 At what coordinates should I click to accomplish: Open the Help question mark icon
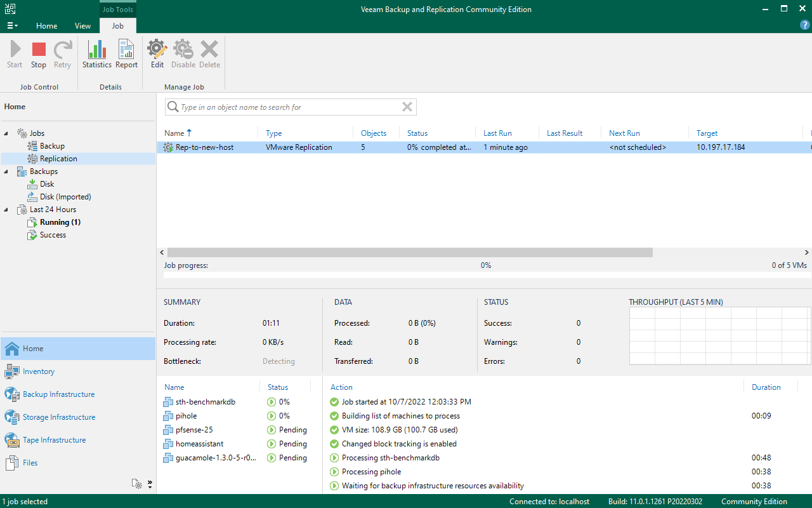804,25
